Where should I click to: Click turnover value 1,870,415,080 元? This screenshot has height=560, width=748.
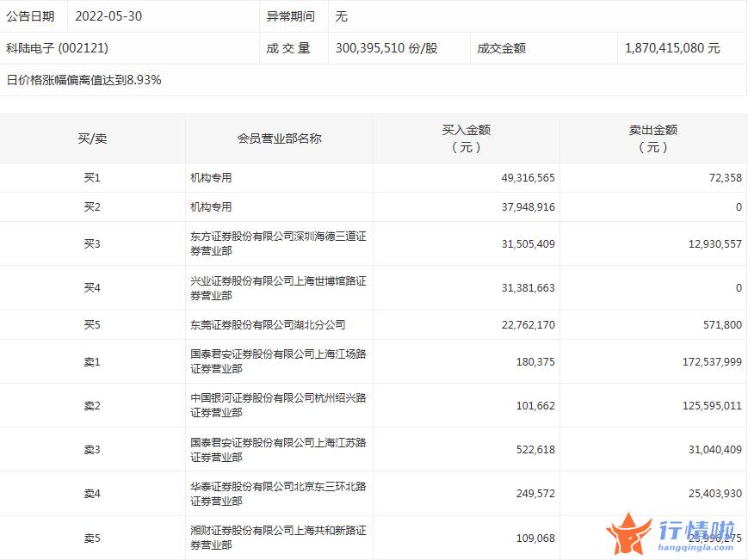[672, 48]
